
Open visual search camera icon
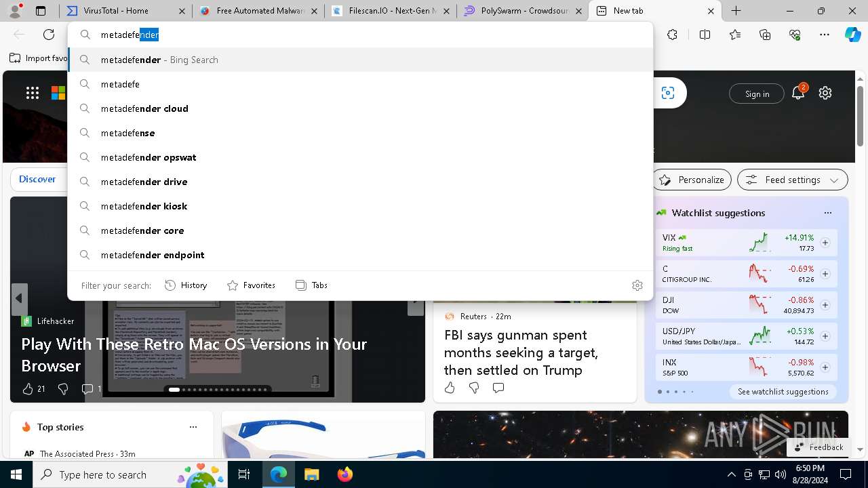coord(668,93)
